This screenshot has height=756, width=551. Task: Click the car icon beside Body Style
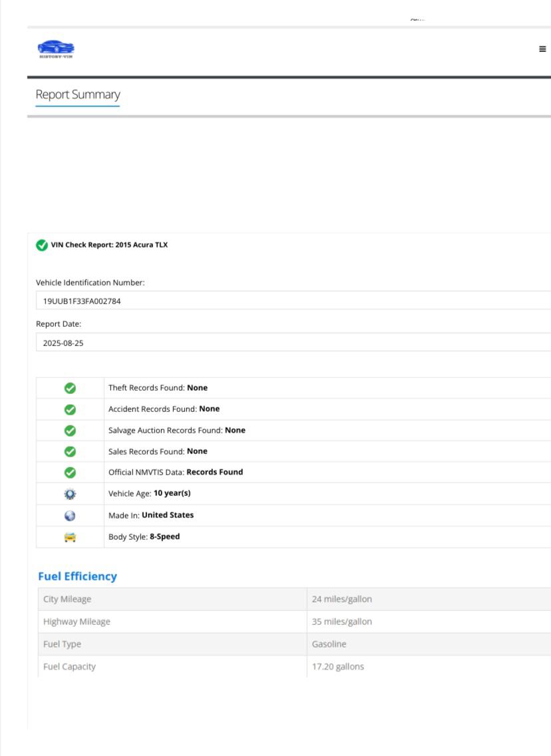(x=70, y=536)
